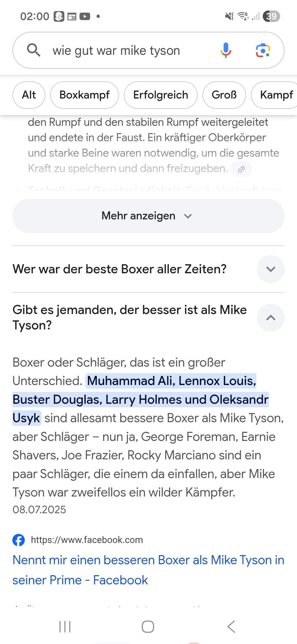Expand 'Wer war der beste Boxer aller Zeiten?'
The image size is (297, 644).
[x=270, y=269]
